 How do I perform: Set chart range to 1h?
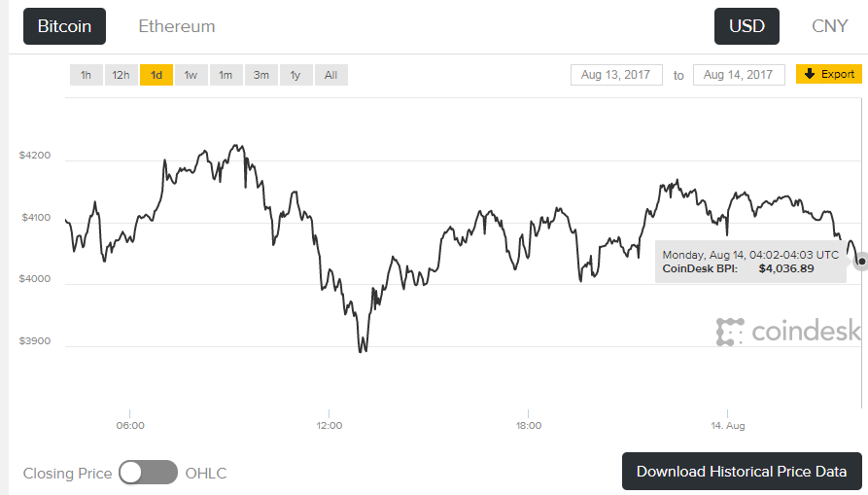coord(86,75)
